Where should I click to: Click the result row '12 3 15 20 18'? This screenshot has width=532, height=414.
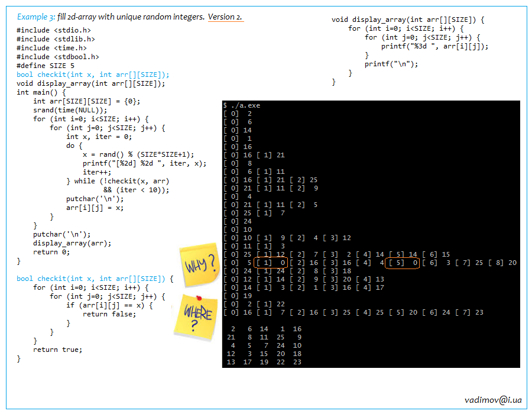pos(264,354)
